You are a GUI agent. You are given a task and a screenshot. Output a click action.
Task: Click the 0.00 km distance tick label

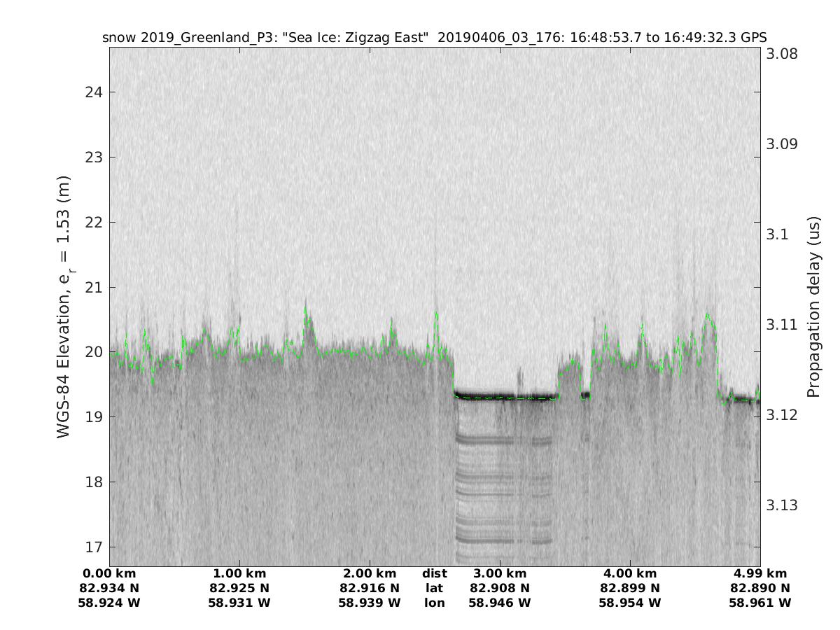point(110,574)
